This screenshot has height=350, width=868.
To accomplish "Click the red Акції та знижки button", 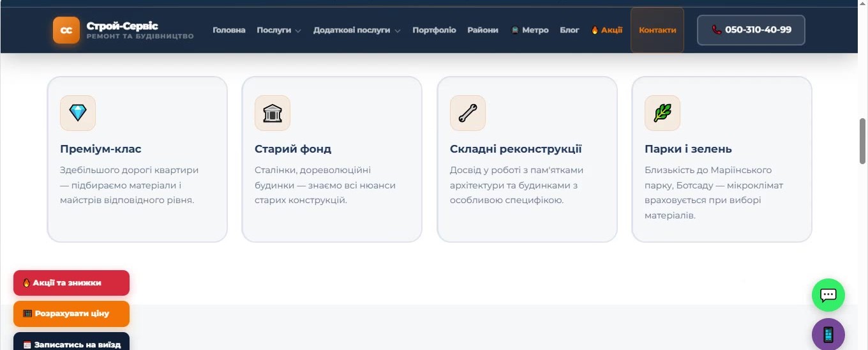I will click(x=71, y=283).
